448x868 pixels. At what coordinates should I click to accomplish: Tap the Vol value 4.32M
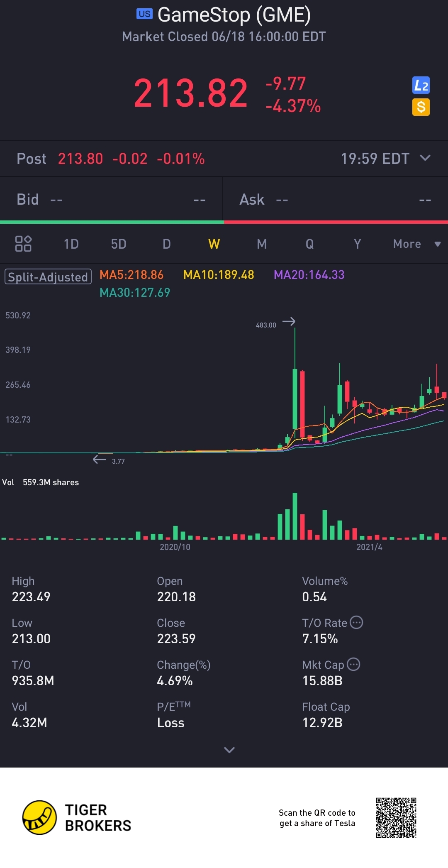(x=29, y=723)
